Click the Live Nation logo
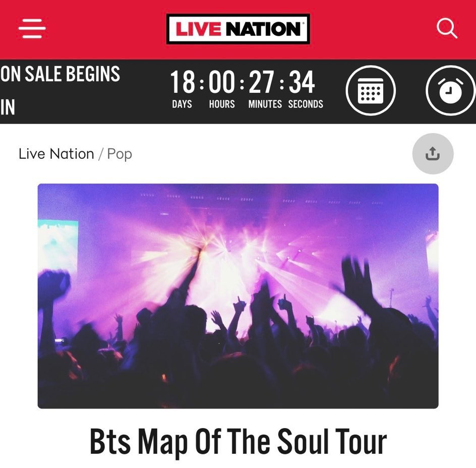 (238, 29)
